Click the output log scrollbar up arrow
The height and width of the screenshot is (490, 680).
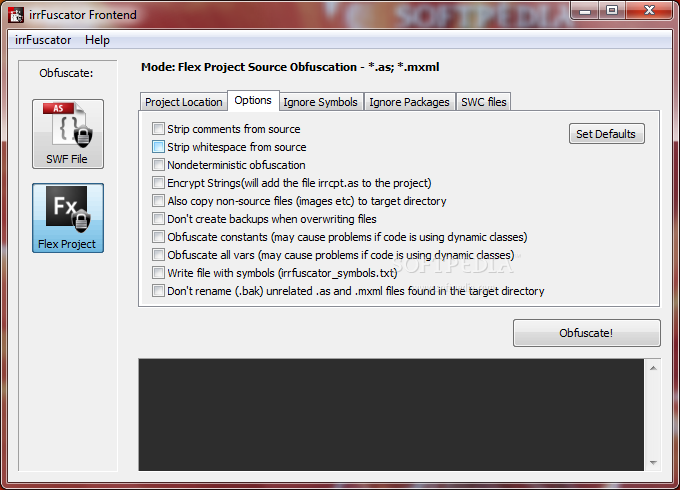tap(653, 368)
